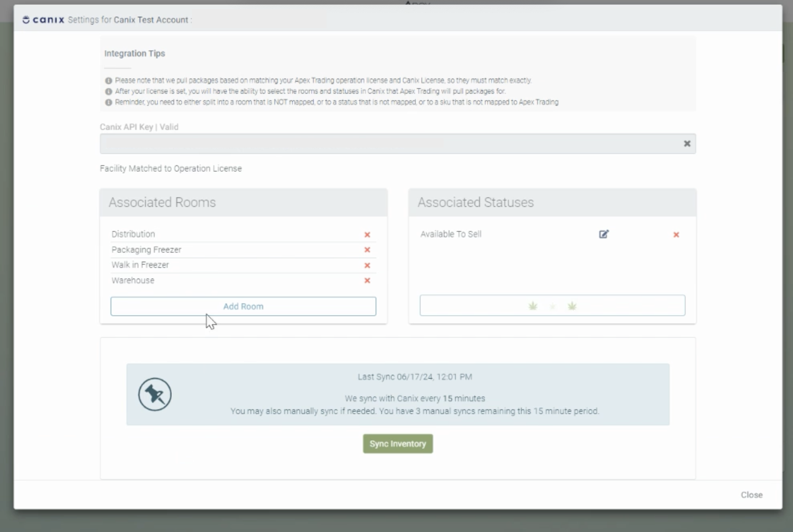Click Settings for Canix Test Account title

pyautogui.click(x=130, y=20)
